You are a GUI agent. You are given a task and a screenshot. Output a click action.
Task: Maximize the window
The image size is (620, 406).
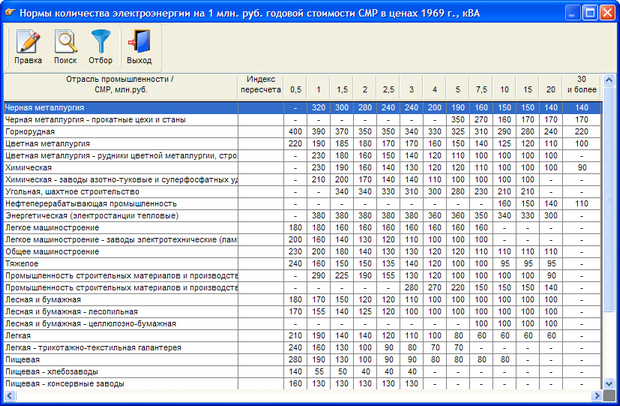(x=590, y=13)
